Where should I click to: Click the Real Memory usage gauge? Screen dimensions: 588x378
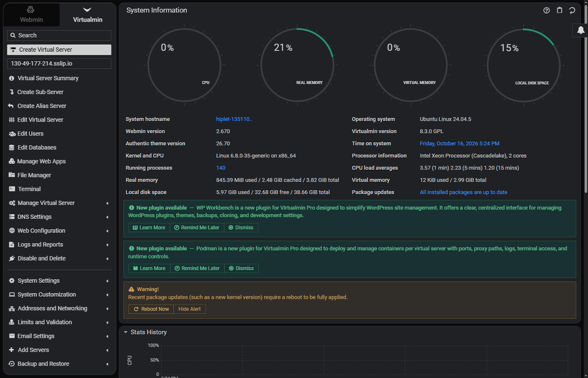click(x=297, y=65)
